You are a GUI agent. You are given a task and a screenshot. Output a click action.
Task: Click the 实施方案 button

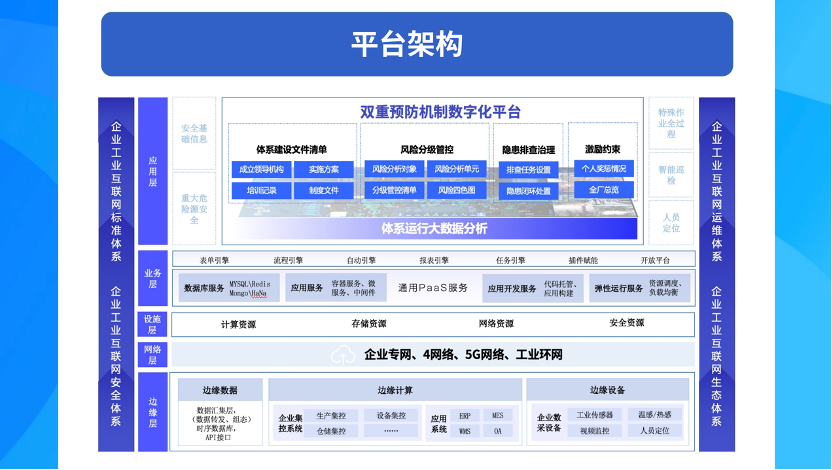pos(323,169)
